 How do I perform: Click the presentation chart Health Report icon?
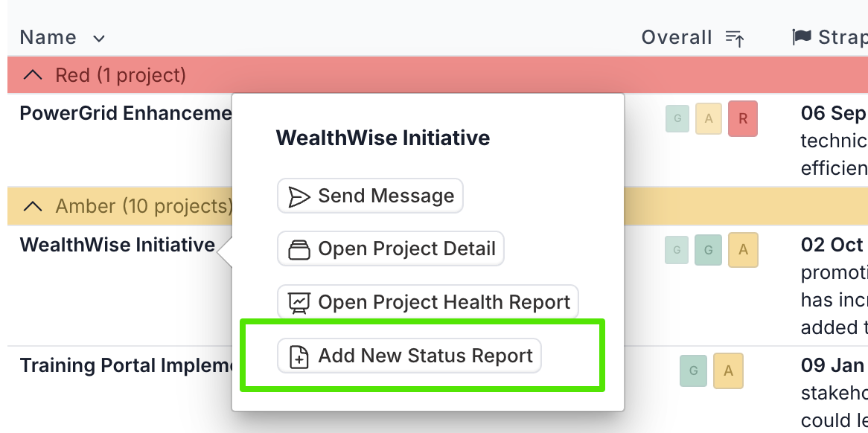299,303
